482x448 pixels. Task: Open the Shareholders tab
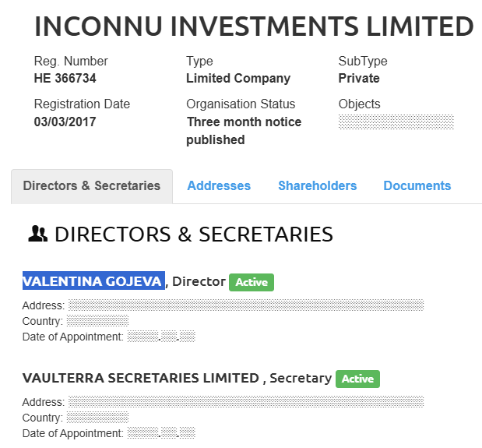[x=317, y=186]
